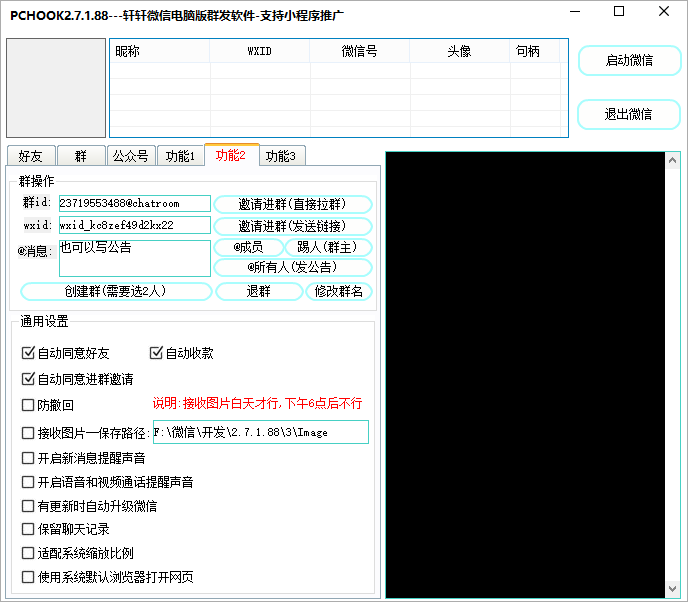Switch to the 群 tab
The height and width of the screenshot is (602, 688).
tap(81, 156)
